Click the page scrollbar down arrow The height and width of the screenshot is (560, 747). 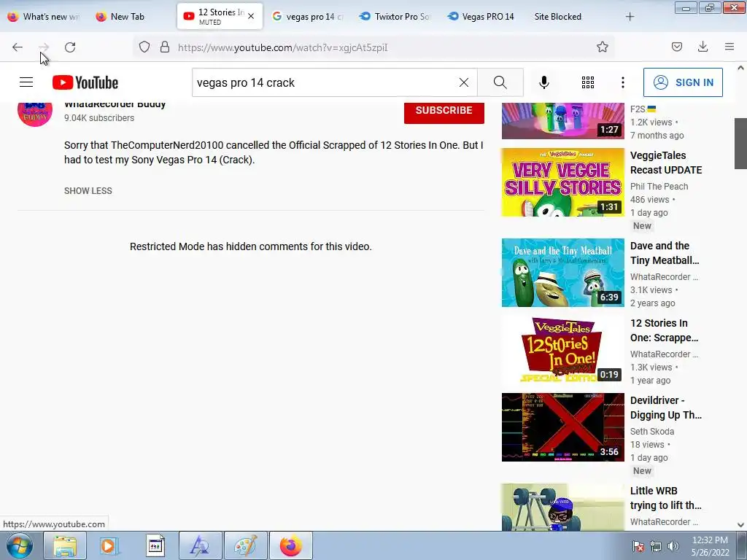(x=740, y=525)
